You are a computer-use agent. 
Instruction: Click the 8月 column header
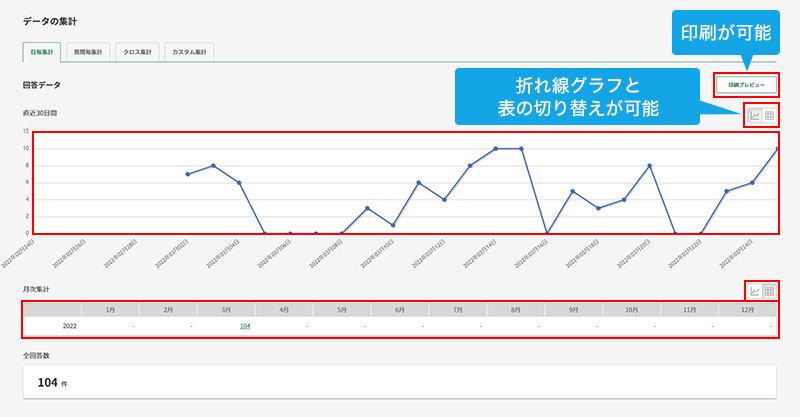(x=515, y=310)
